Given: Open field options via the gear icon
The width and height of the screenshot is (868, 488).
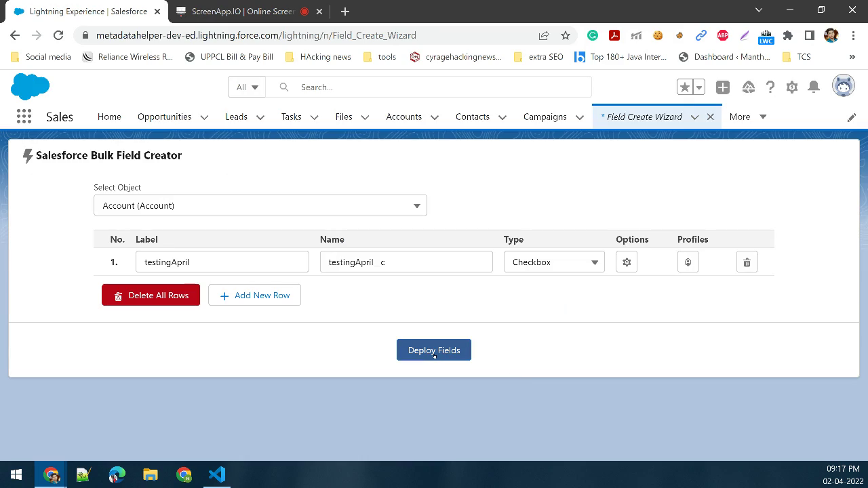Looking at the screenshot, I should 626,261.
